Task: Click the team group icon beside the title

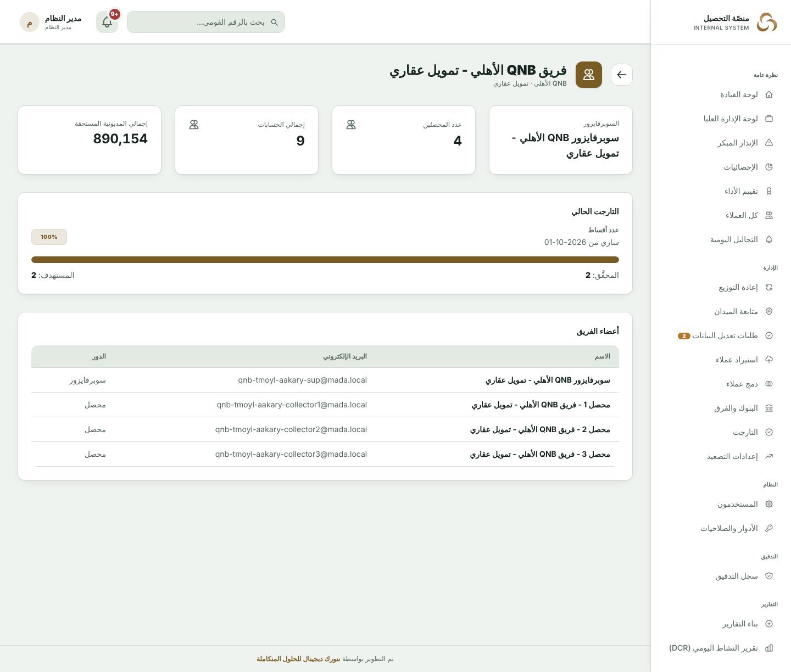Action: [x=589, y=75]
